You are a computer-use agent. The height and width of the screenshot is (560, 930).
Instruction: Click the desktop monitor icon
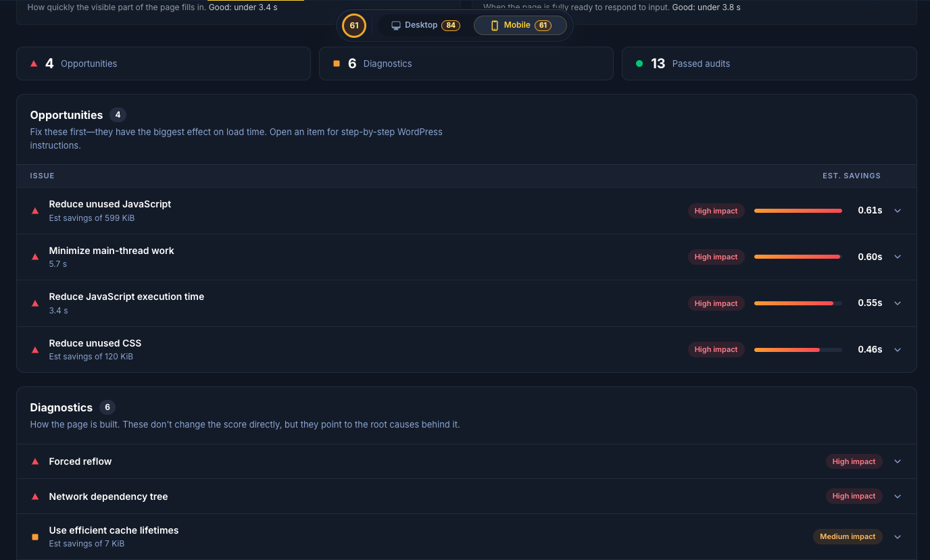tap(396, 26)
